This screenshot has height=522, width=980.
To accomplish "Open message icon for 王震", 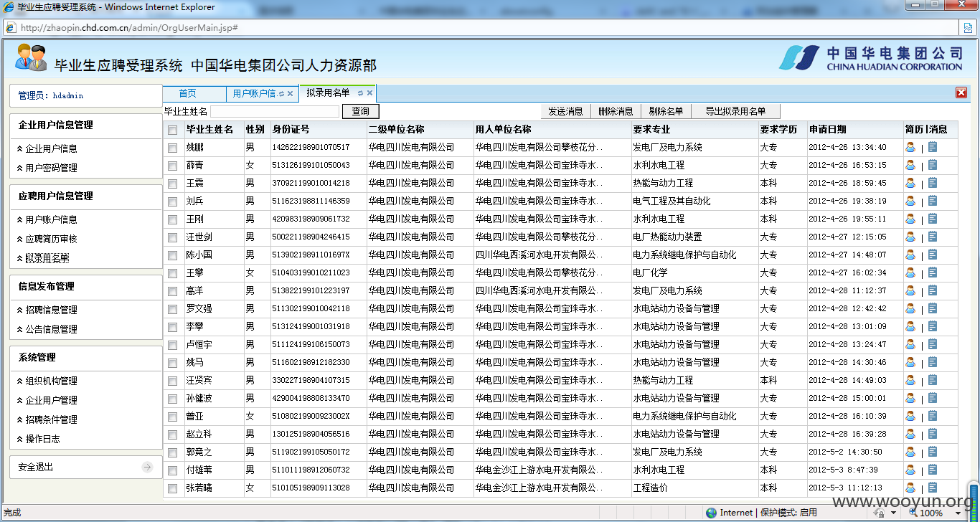I will 933,183.
